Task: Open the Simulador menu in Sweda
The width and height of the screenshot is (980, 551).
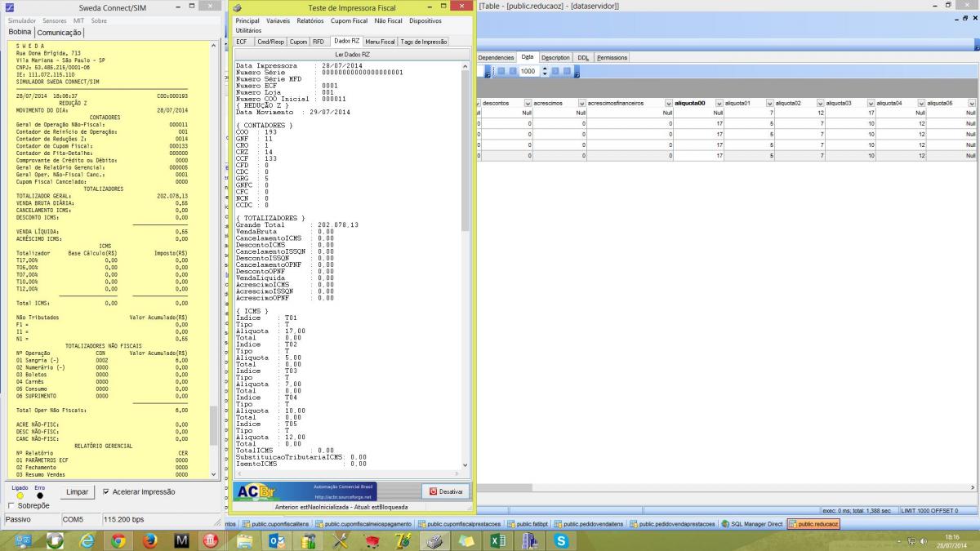Action: tap(21, 20)
